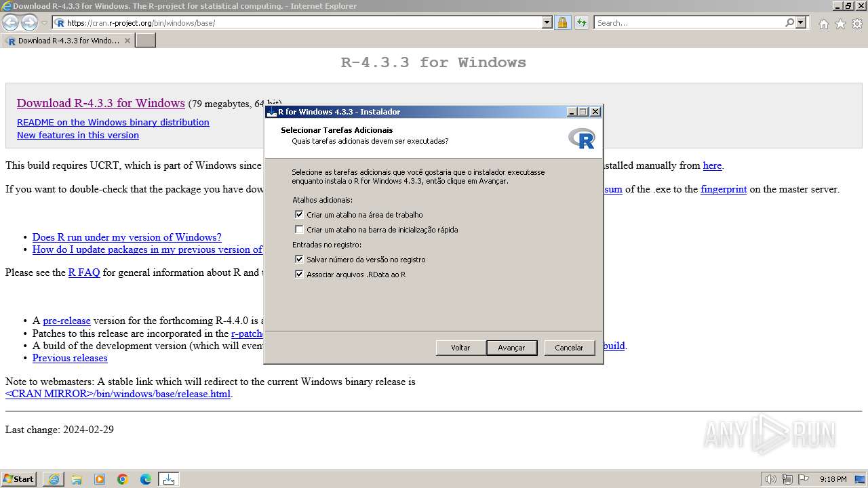Click the Action Center flag icon

tap(804, 479)
